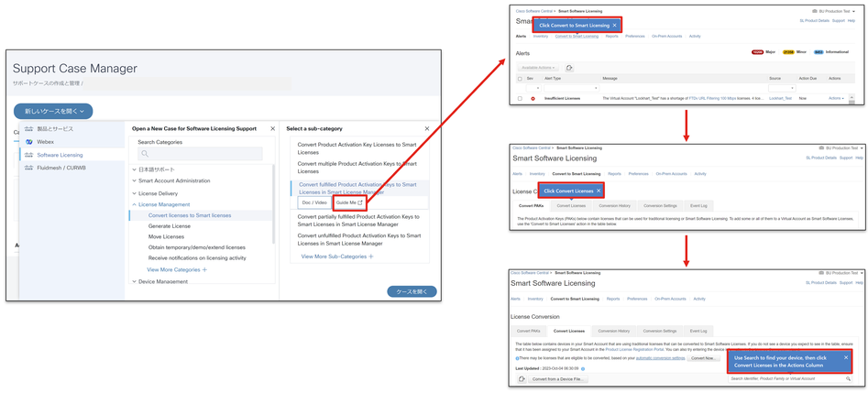
Task: Select Webex in the case menu
Action: pos(72,142)
